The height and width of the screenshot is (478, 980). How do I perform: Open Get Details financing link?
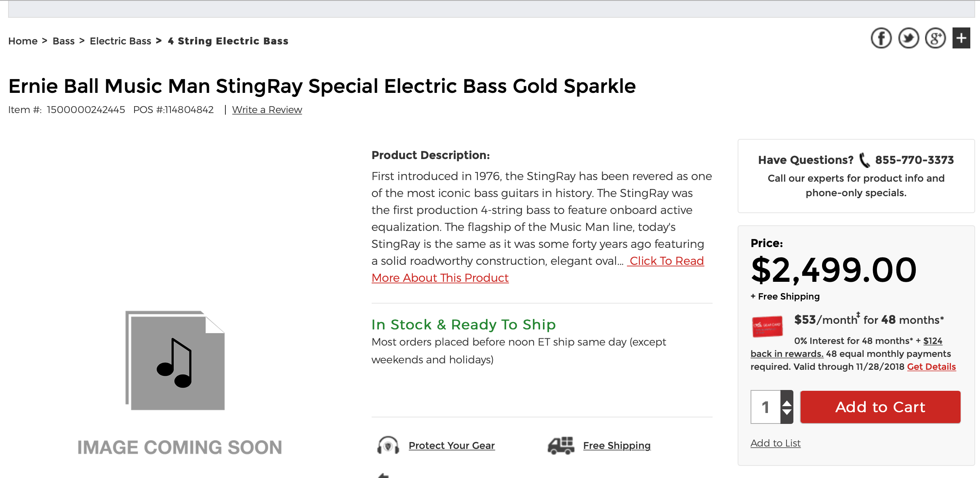932,367
